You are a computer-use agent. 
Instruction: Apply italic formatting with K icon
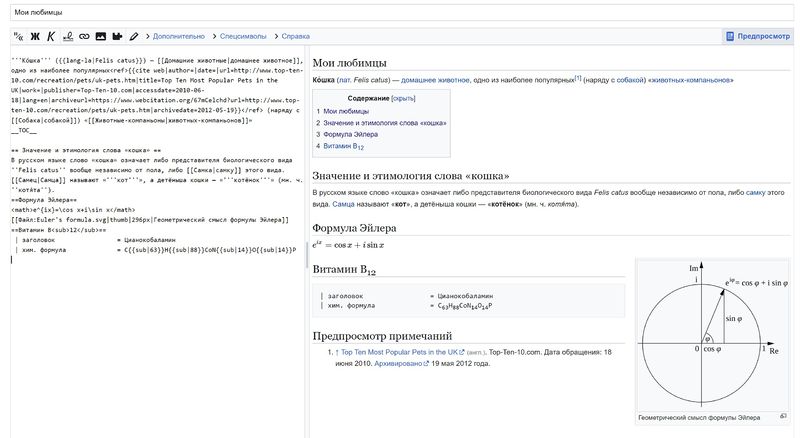tap(50, 36)
